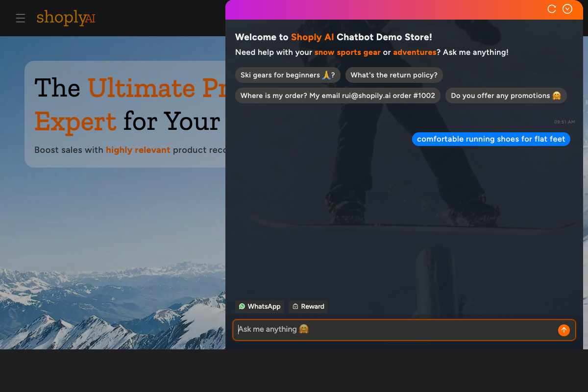Viewport: 588px width, 392px height.
Task: Open the hamburger menu
Action: pos(20,18)
